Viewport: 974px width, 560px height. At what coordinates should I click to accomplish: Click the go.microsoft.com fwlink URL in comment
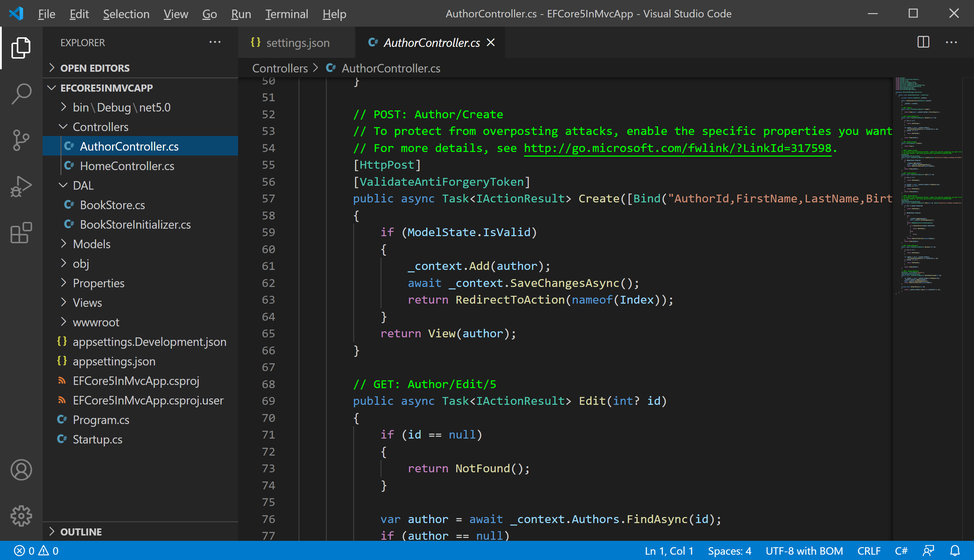coord(677,148)
